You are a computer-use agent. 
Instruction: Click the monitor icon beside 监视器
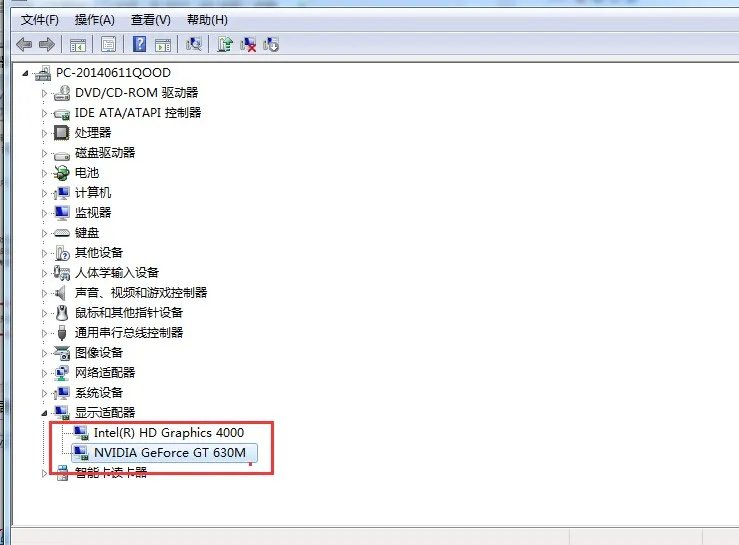(62, 213)
